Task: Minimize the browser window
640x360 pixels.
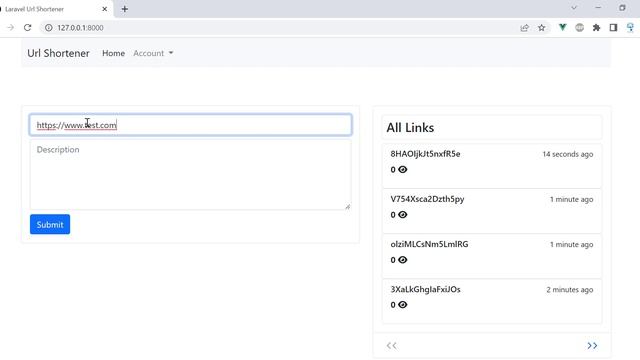Action: tap(598, 8)
